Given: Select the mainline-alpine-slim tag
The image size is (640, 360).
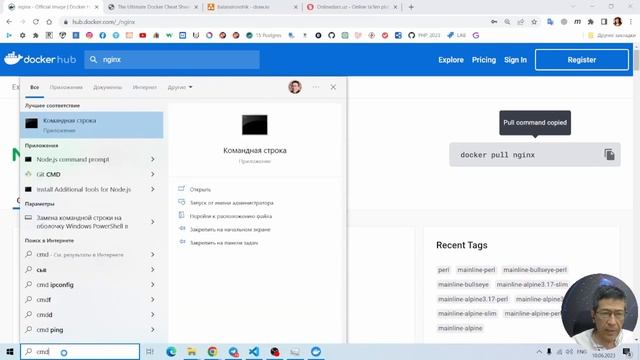Looking at the screenshot, I should [467, 313].
